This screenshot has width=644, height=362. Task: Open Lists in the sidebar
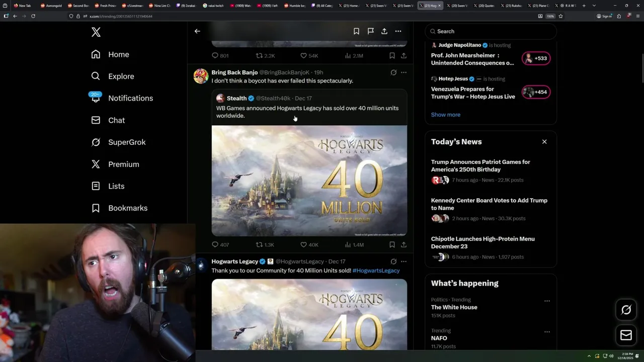[x=108, y=186]
